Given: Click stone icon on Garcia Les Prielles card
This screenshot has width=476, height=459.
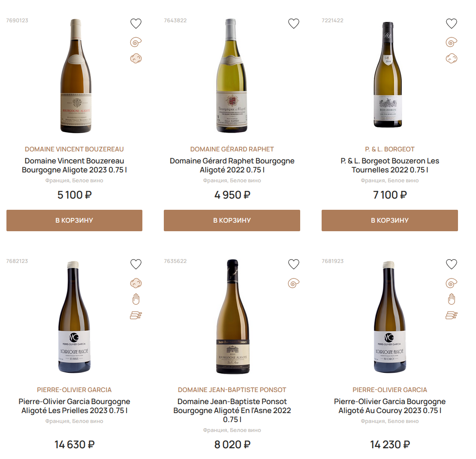Looking at the screenshot, I should pos(136,283).
